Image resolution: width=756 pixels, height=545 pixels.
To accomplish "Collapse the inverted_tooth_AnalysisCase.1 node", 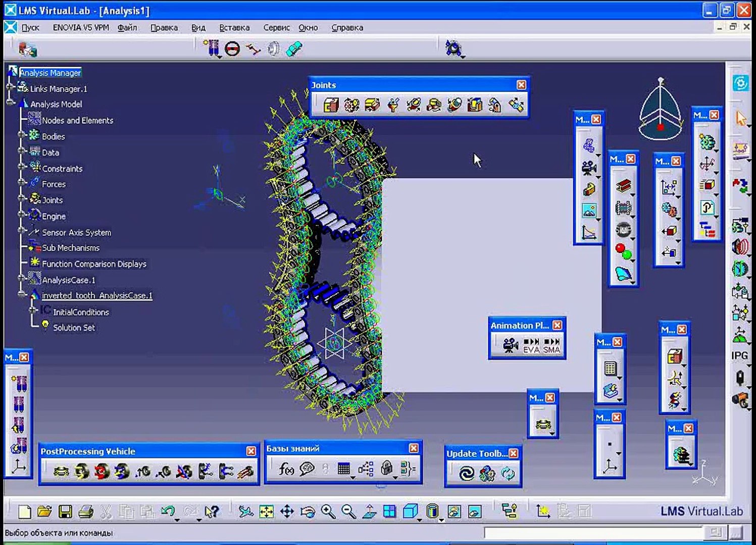I will pyautogui.click(x=21, y=294).
